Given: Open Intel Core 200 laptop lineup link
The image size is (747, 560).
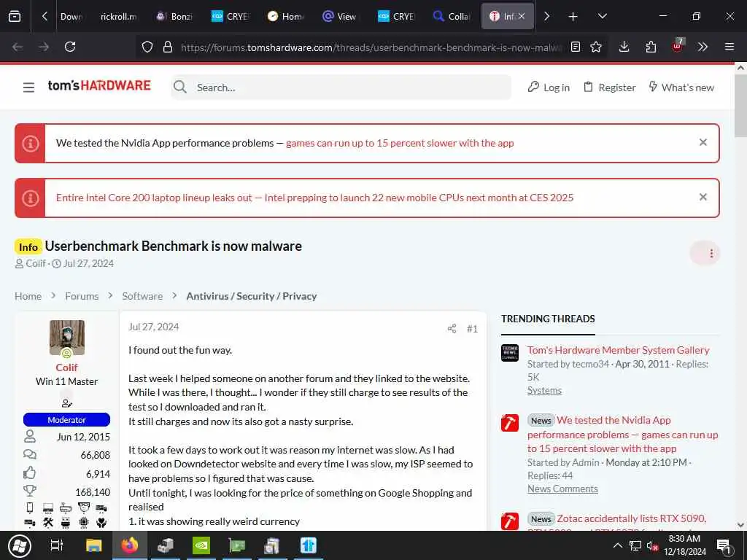Looking at the screenshot, I should pyautogui.click(x=314, y=198).
